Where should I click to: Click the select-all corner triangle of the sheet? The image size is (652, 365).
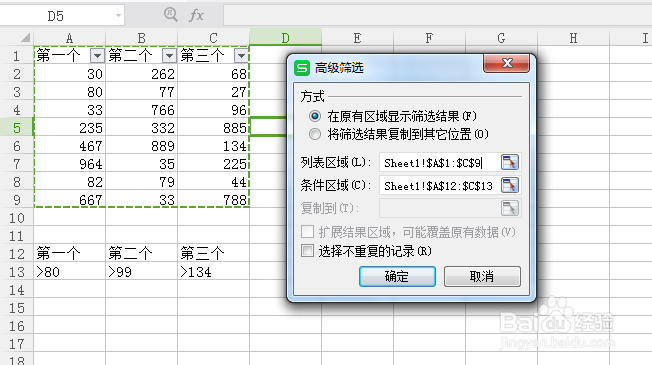point(26,38)
